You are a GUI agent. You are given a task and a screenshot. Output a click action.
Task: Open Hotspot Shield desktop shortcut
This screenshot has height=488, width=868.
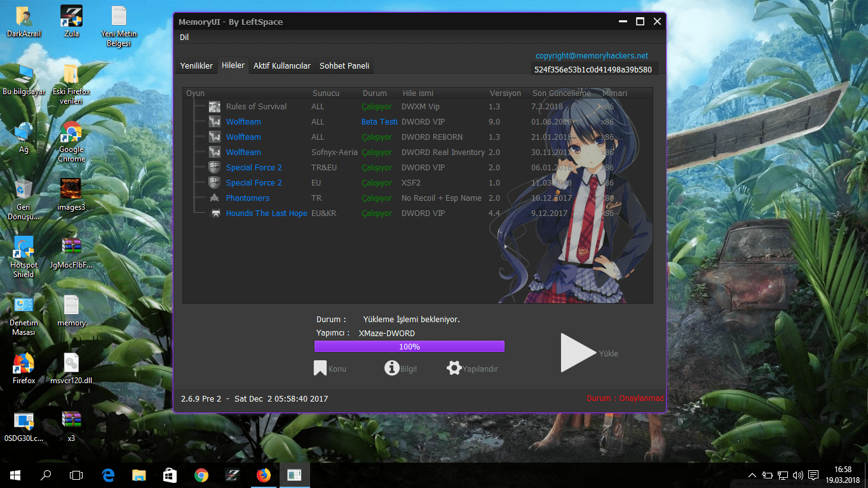coord(24,257)
